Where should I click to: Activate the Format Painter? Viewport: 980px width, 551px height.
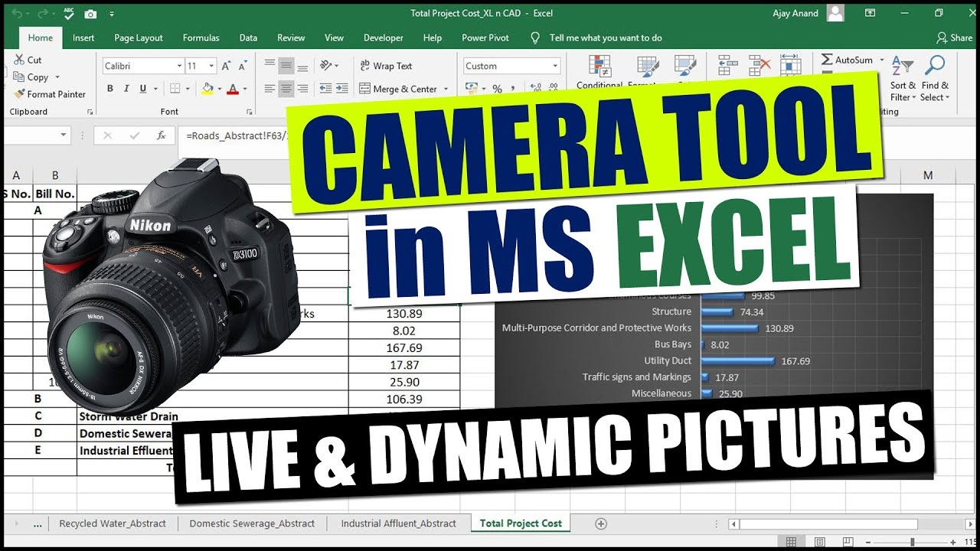pyautogui.click(x=50, y=94)
